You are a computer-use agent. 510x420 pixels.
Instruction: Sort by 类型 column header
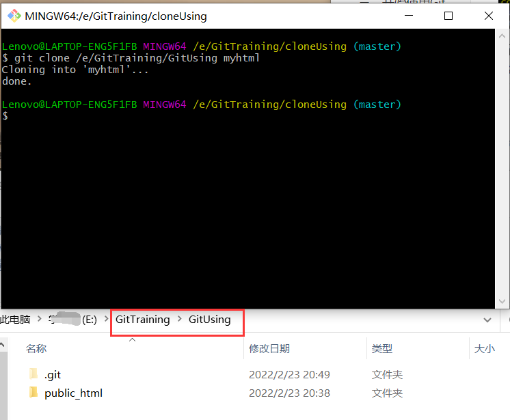pos(382,348)
